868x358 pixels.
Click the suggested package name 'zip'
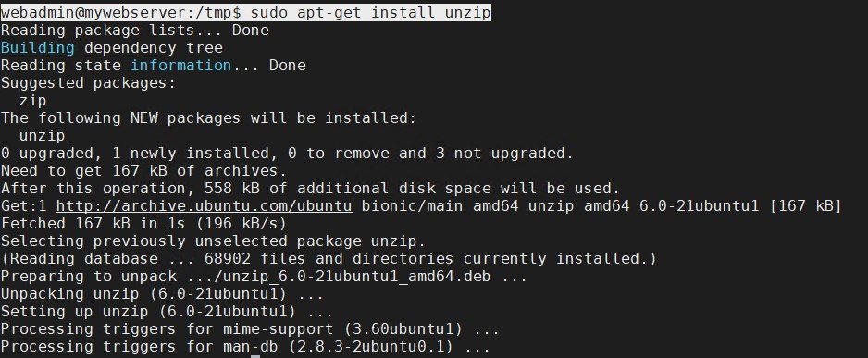[32, 101]
